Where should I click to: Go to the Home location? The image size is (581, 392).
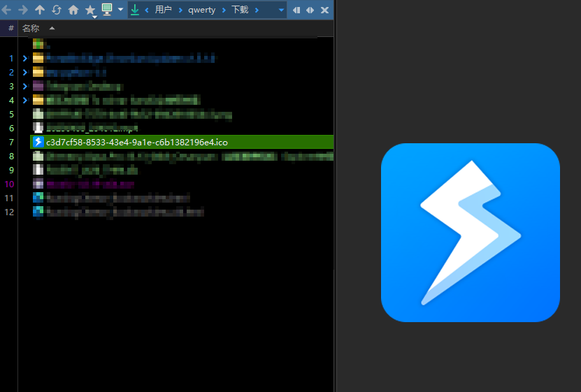[x=73, y=10]
